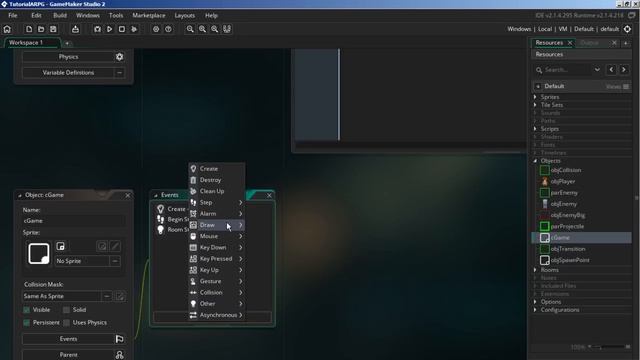Open the resource search filter dropdown arrow

(597, 70)
